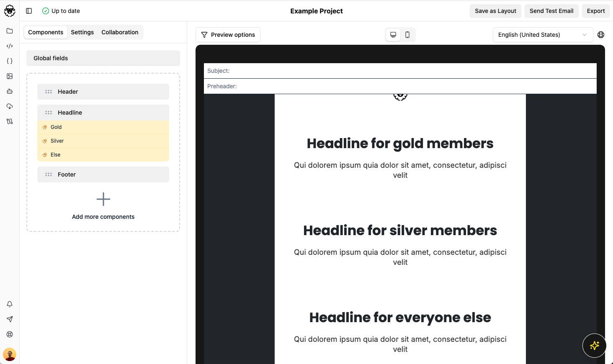Select the Footer component row

103,174
